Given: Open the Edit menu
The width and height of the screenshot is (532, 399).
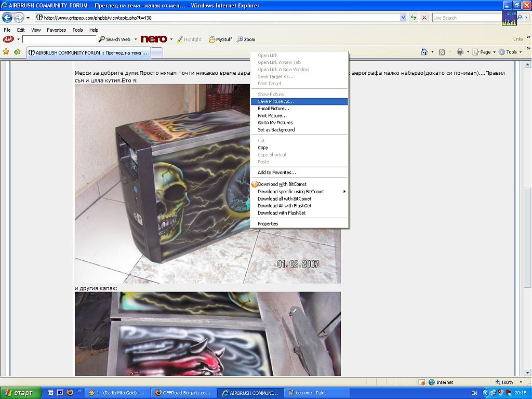Looking at the screenshot, I should pos(21,30).
